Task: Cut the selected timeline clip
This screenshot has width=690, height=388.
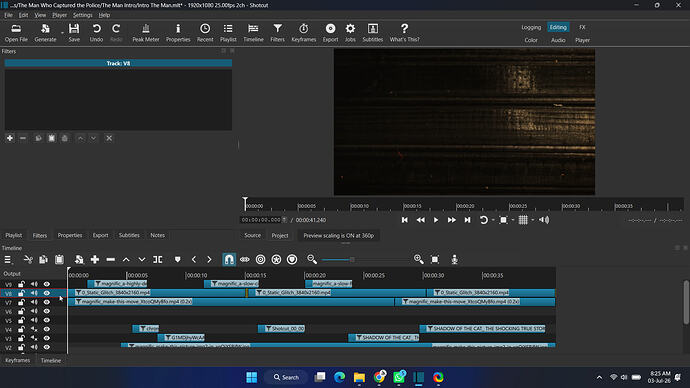Action: point(28,260)
